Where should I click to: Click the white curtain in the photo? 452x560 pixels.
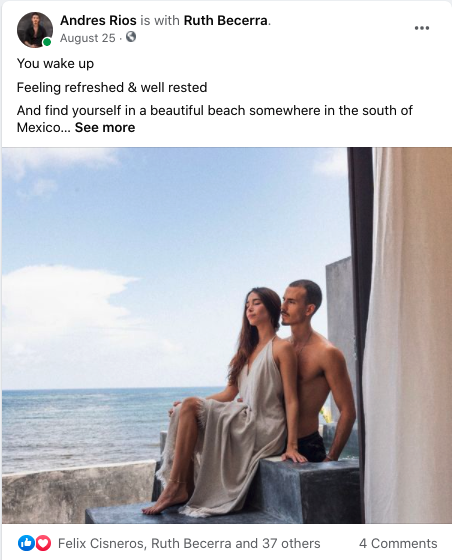(x=409, y=335)
